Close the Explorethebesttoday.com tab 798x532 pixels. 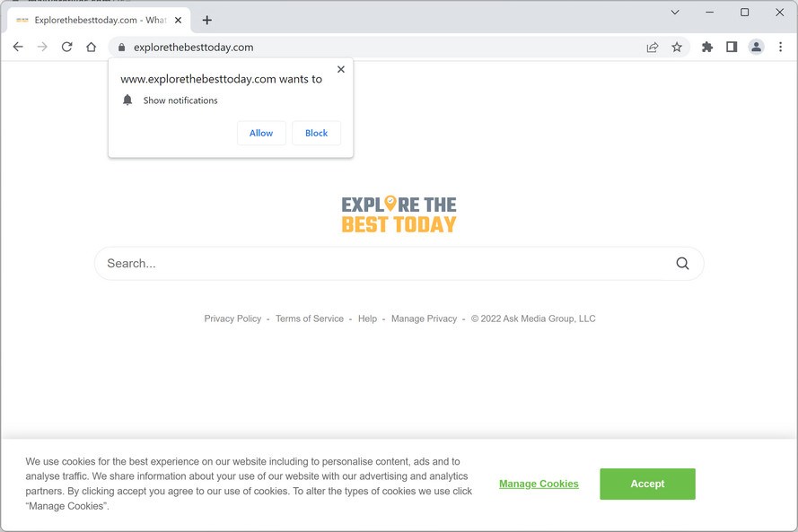click(178, 21)
